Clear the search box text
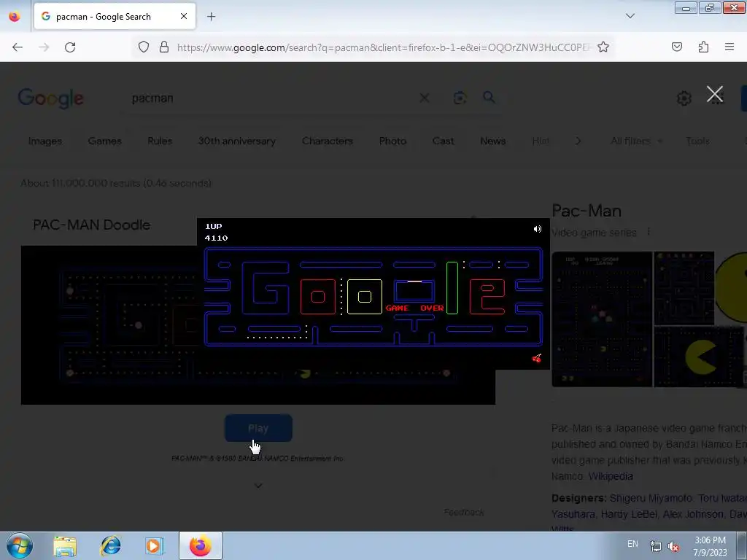The width and height of the screenshot is (747, 560). pyautogui.click(x=424, y=98)
